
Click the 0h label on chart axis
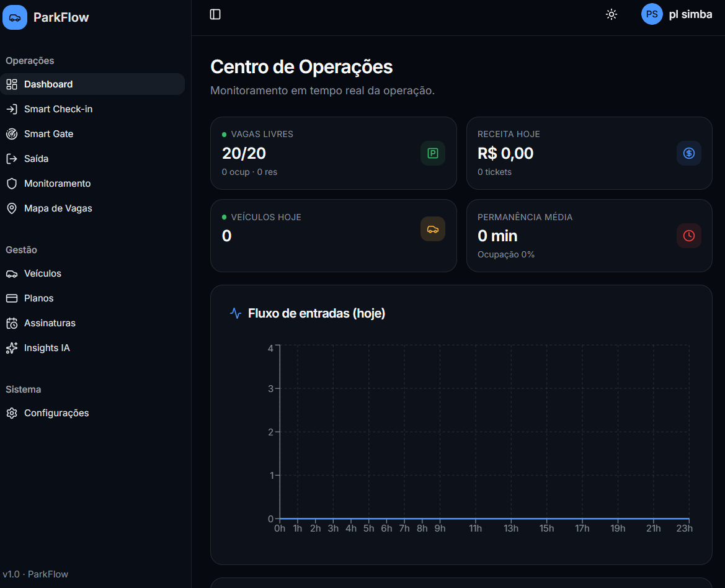[280, 528]
